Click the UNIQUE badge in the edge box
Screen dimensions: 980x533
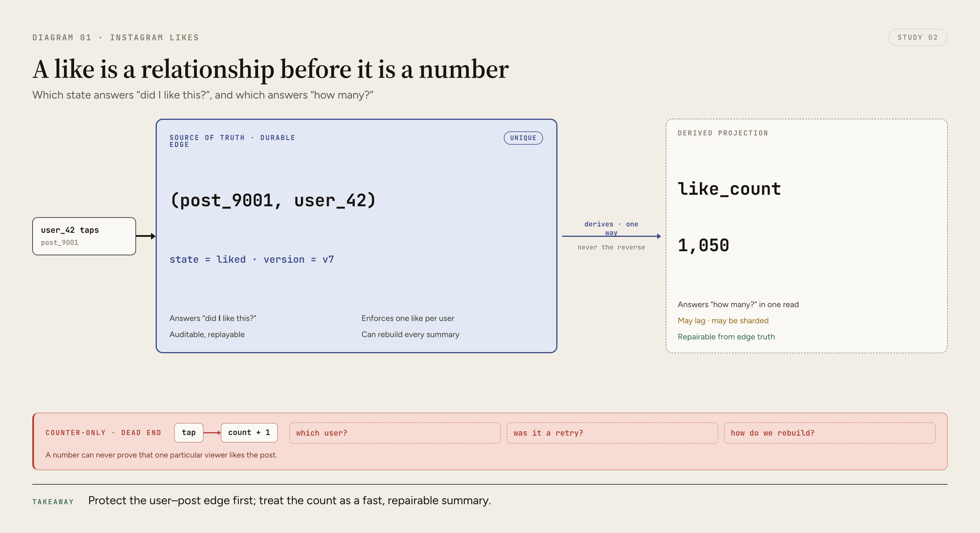tap(523, 138)
